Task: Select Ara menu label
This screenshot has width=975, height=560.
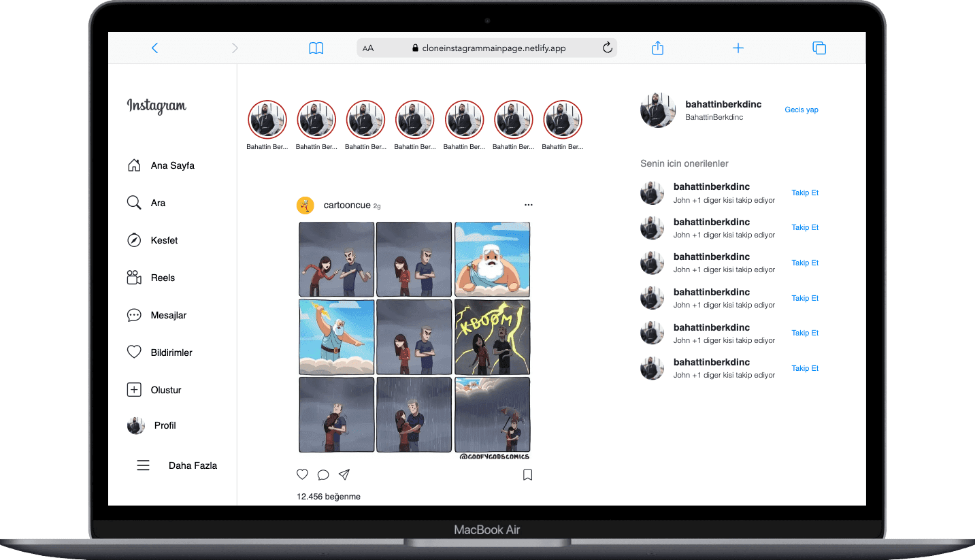Action: pyautogui.click(x=158, y=203)
